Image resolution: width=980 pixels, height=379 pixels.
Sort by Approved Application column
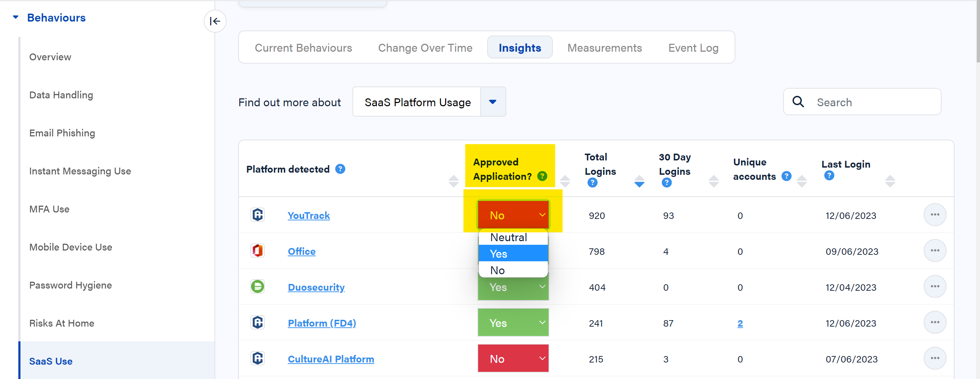click(x=565, y=181)
